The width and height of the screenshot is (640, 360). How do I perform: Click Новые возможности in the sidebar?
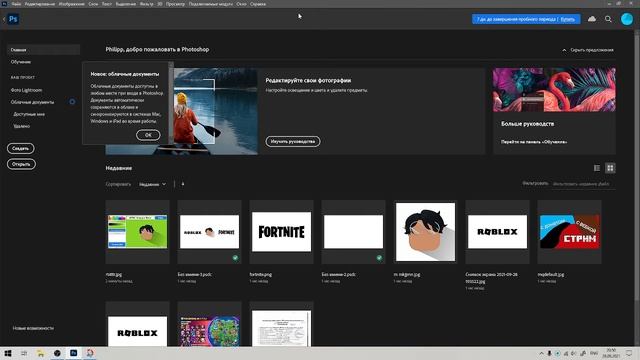click(33, 328)
